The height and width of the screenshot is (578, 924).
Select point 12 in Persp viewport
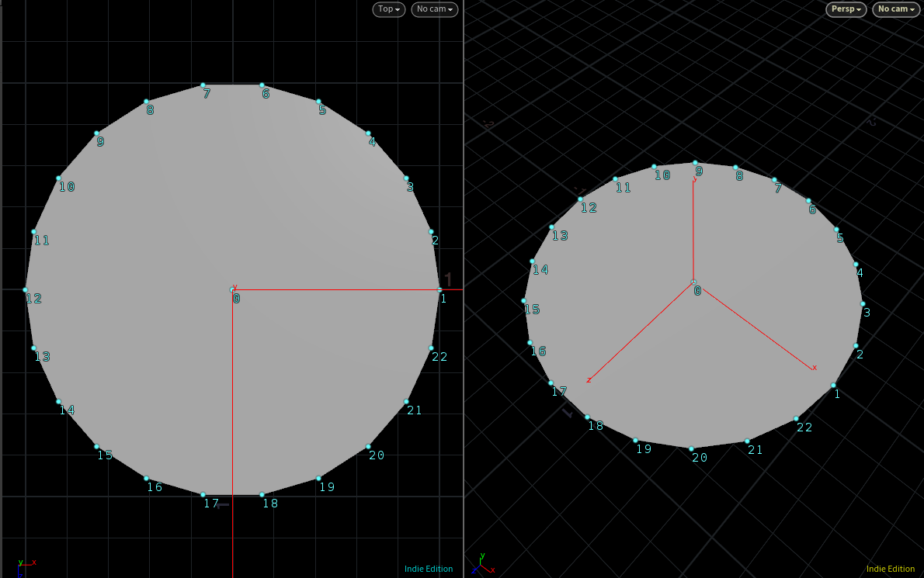581,199
